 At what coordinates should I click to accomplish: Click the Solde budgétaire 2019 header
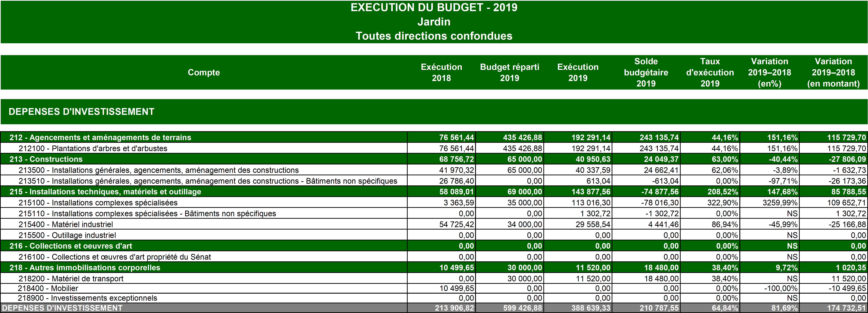(x=646, y=72)
